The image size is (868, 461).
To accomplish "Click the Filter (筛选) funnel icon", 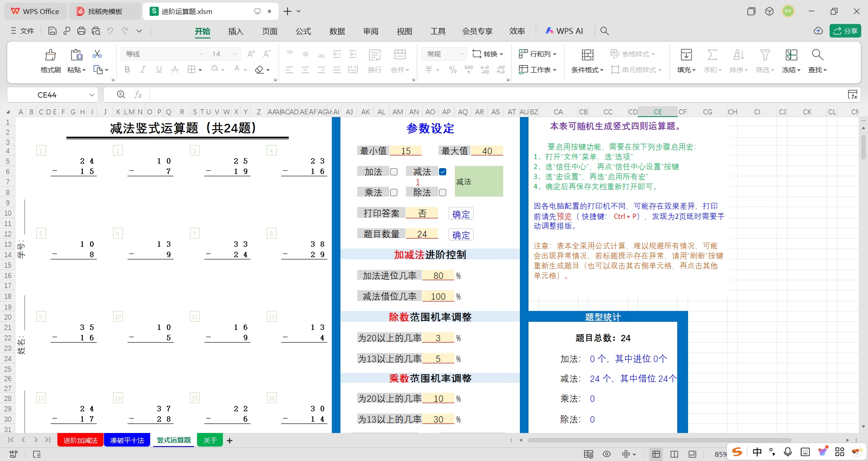I will click(x=765, y=55).
